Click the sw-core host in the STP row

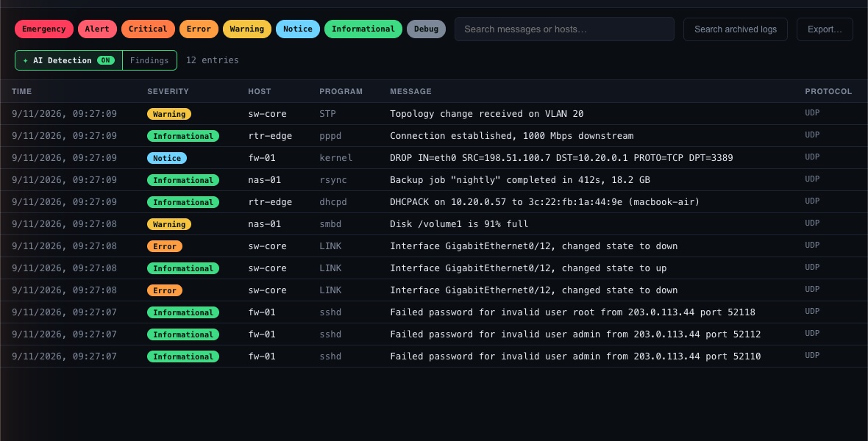click(x=267, y=113)
